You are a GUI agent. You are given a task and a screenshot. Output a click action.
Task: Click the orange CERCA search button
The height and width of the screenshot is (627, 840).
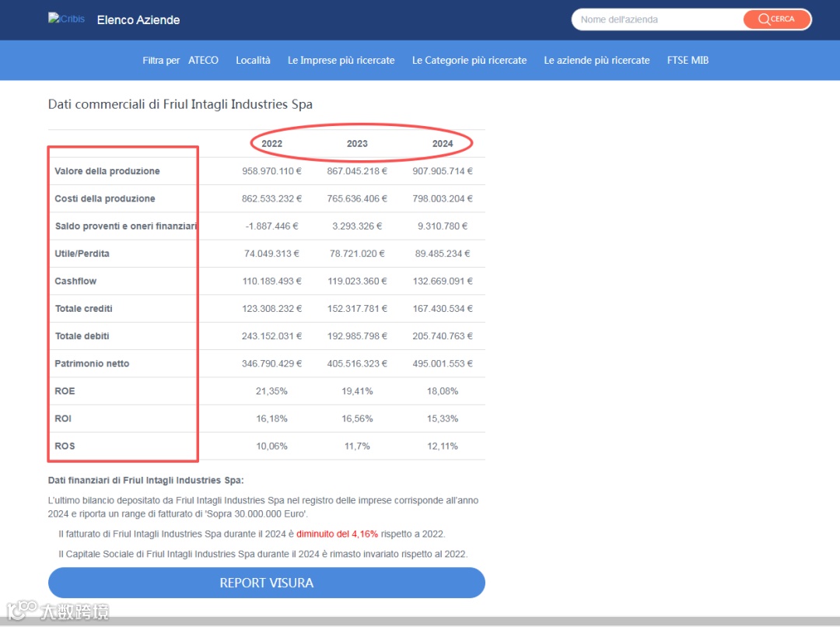[x=776, y=19]
